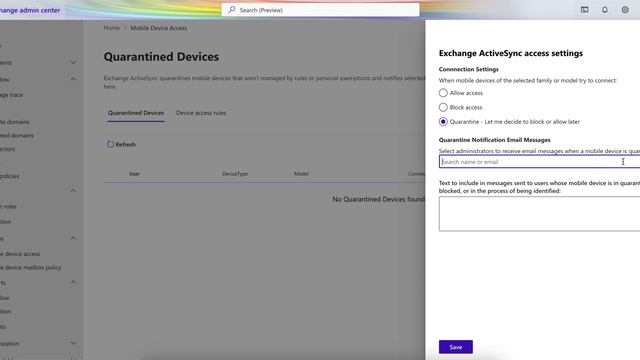This screenshot has width=640, height=360.
Task: Expand the organization sidebar section chevron
Action: (x=73, y=343)
